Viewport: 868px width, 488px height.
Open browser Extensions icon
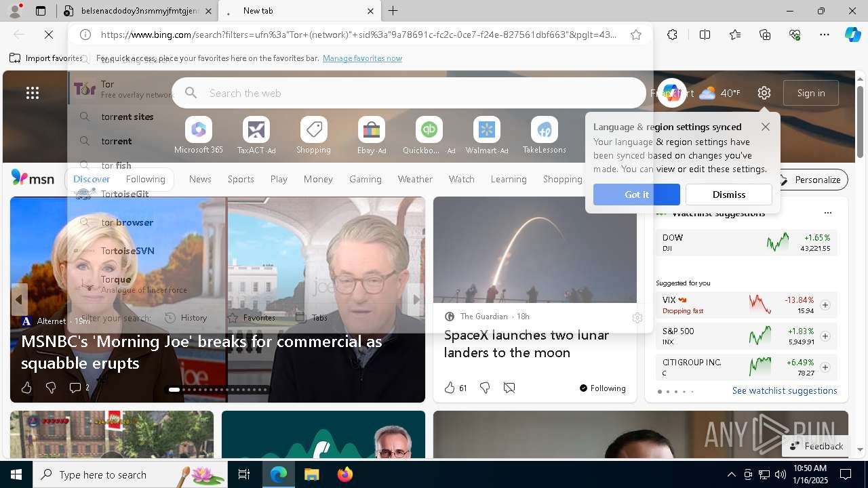pos(672,35)
